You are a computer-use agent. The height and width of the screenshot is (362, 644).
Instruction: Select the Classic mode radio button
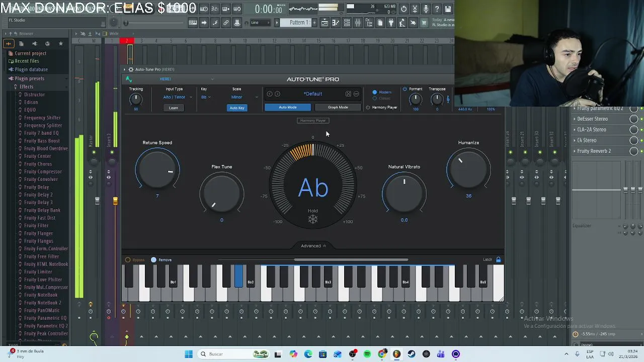pos(374,98)
